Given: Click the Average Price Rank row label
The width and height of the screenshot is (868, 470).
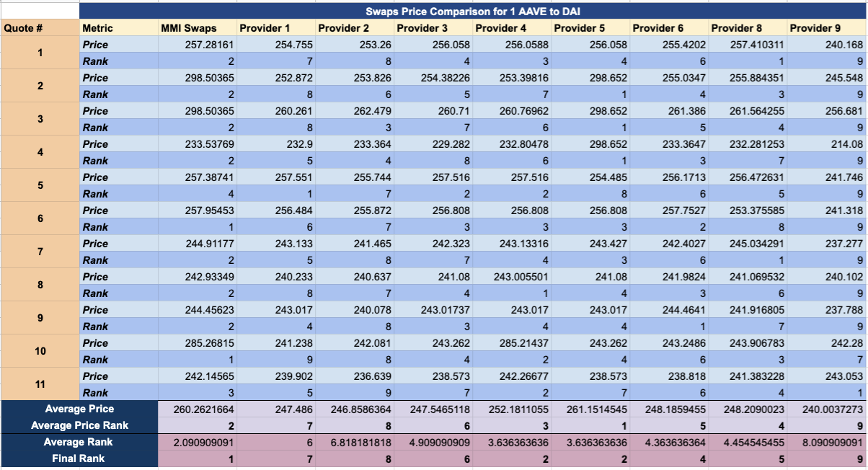Looking at the screenshot, I should 79,426.
